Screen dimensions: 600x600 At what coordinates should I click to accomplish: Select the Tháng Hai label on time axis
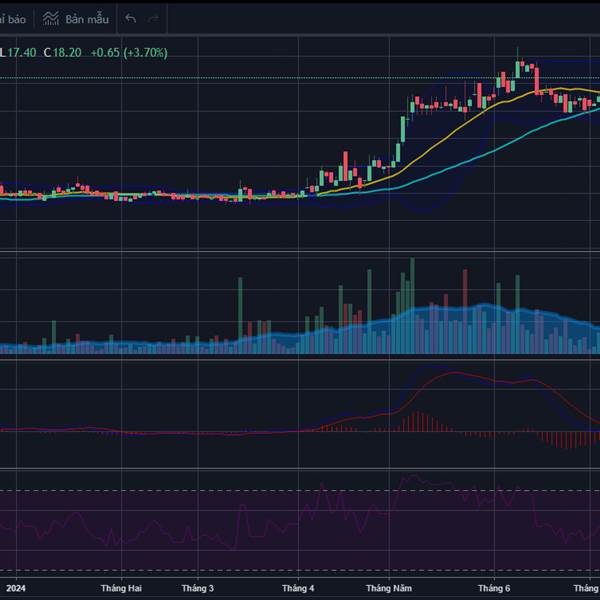pos(121,588)
